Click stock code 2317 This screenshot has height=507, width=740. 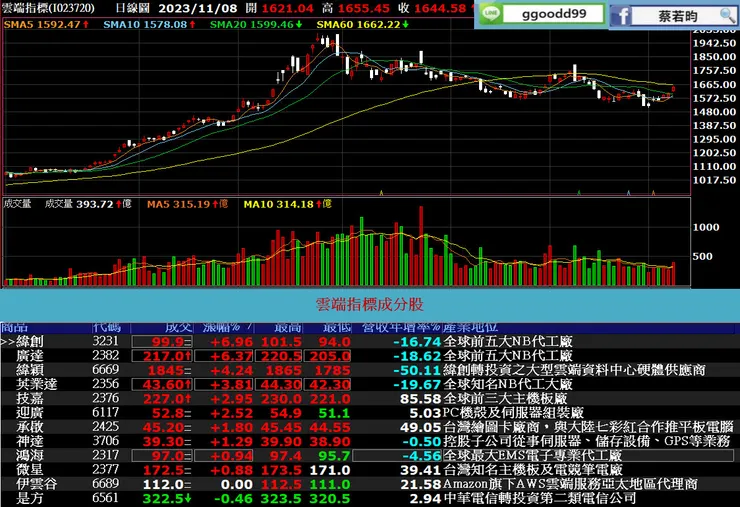(x=106, y=455)
